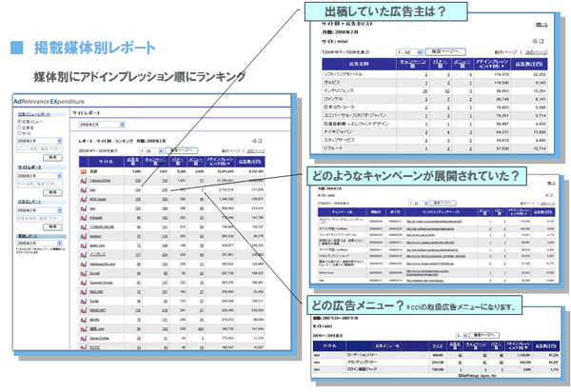Click the chart icon beside MSN Japan row

point(84,199)
